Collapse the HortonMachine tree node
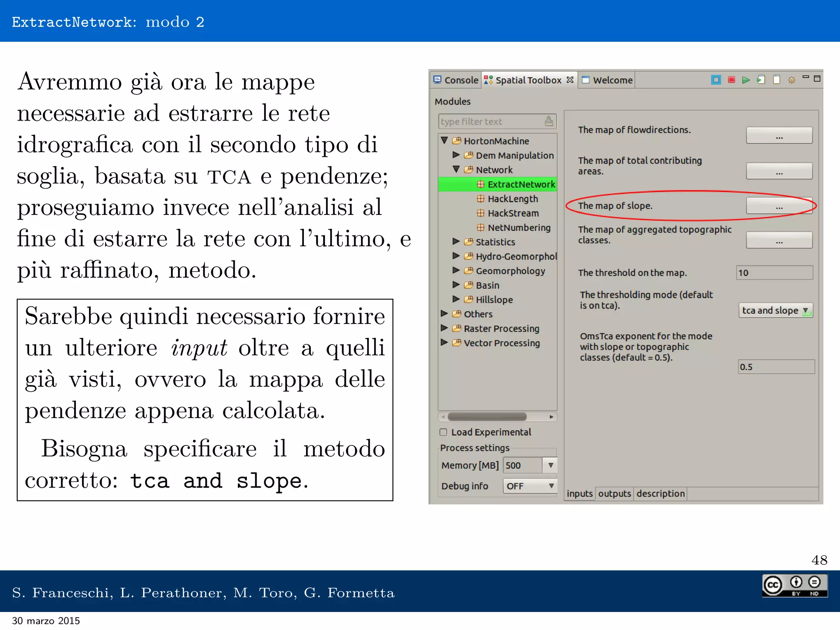Screen dimensions: 840x630 click(444, 140)
